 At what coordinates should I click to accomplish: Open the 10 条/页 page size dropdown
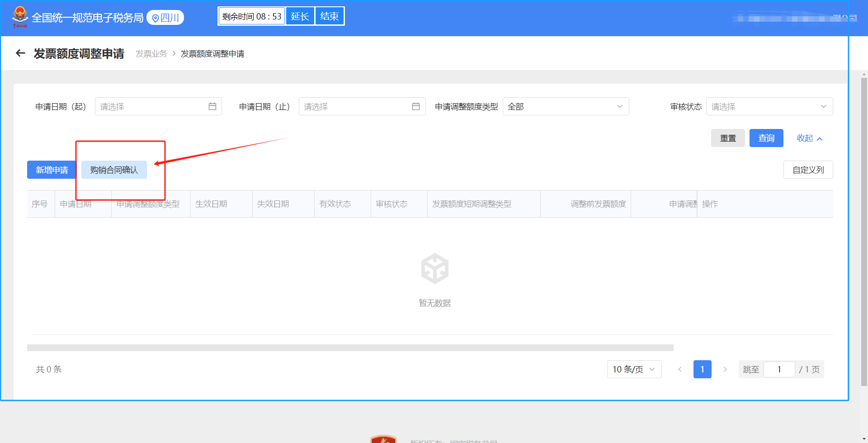pyautogui.click(x=634, y=369)
